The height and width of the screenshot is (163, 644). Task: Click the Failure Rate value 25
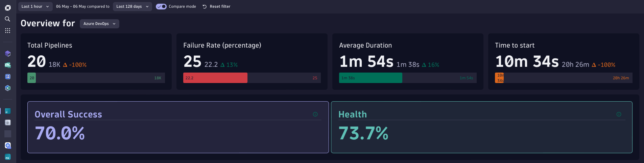pos(192,61)
